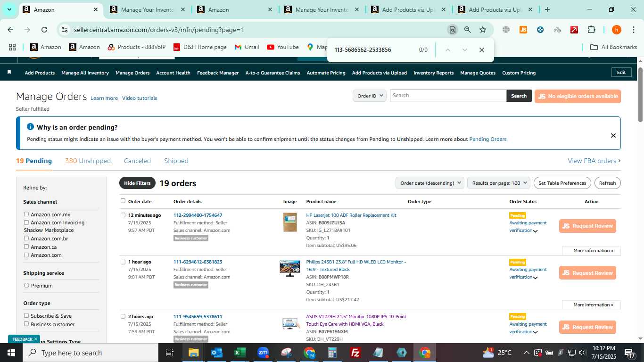Screen dimensions: 644x362
Task: Click in the order Search input field
Action: 448,96
